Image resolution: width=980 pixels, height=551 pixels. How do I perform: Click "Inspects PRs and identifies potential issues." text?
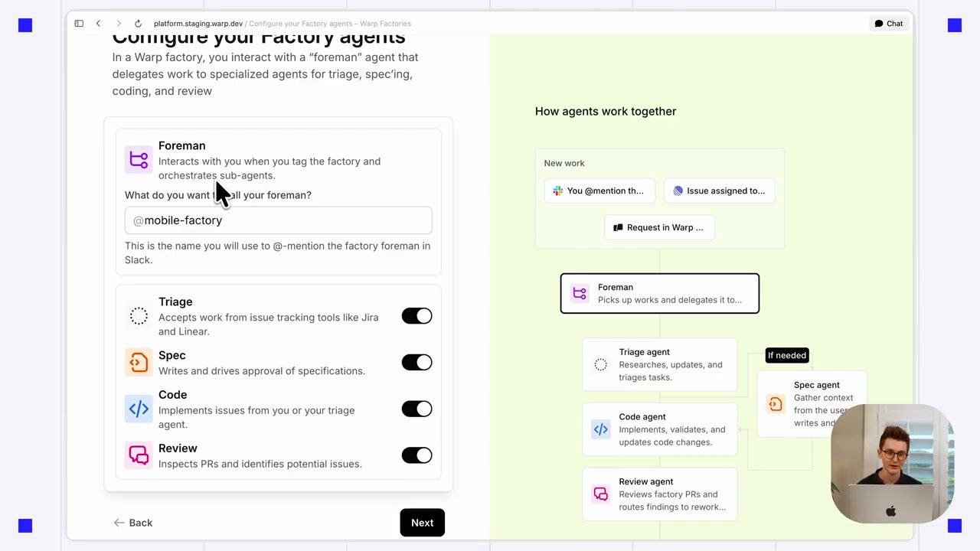[x=260, y=464]
